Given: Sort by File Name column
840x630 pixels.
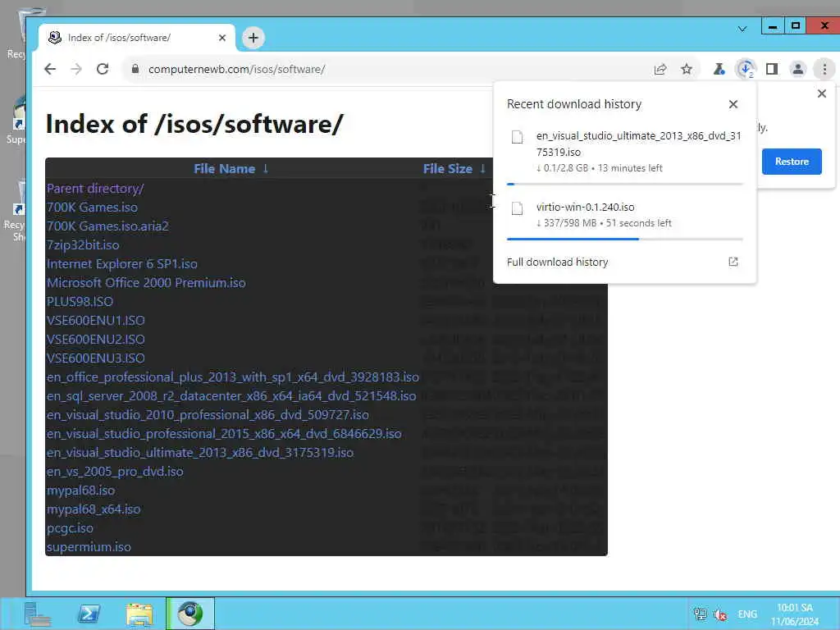Looking at the screenshot, I should [225, 169].
